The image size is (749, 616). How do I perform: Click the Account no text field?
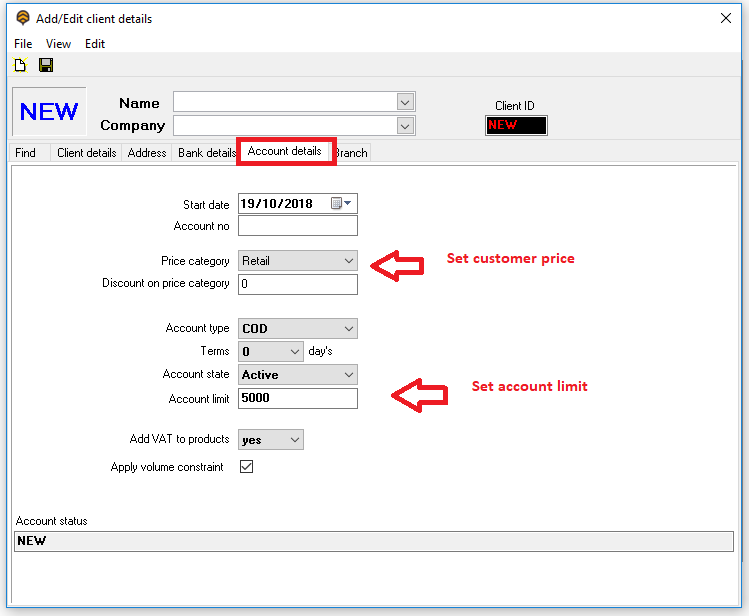coord(297,226)
